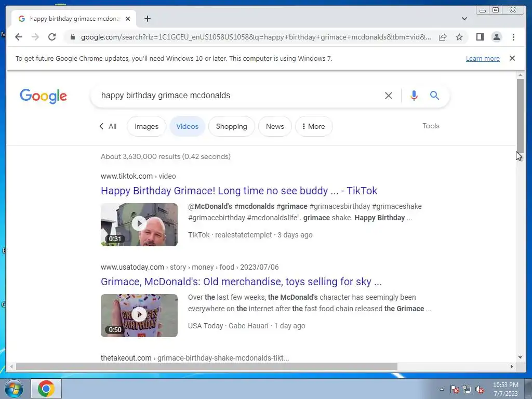Open a new tab with plus button
Image resolution: width=532 pixels, height=399 pixels.
pos(147,19)
